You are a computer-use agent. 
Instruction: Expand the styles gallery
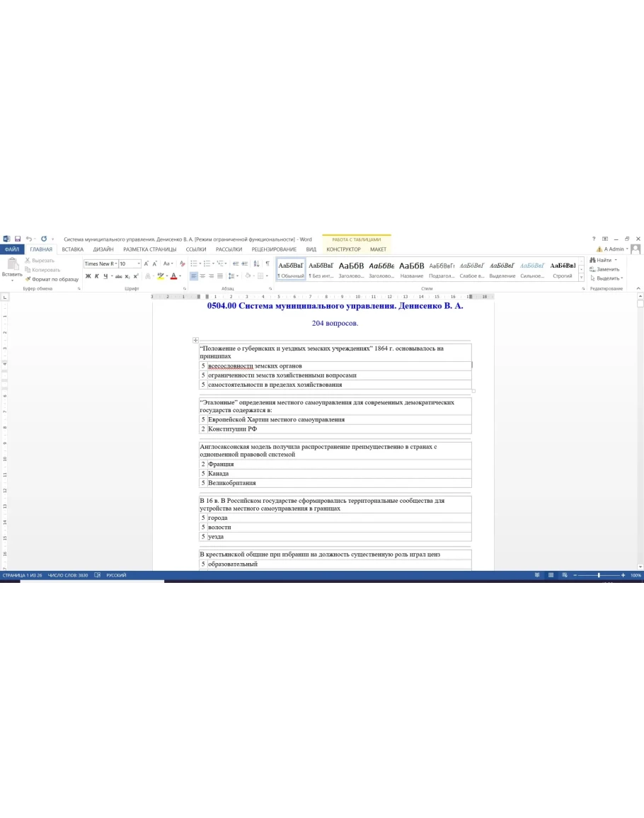(x=582, y=278)
